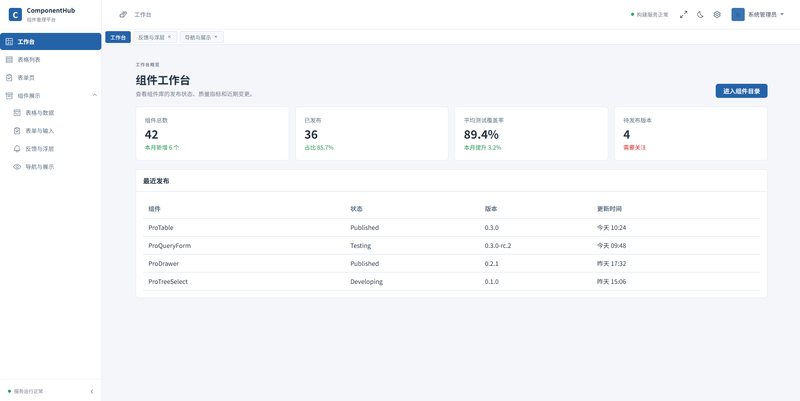
Task: Enter fullscreen with the expand arrows icon
Action: [x=684, y=15]
